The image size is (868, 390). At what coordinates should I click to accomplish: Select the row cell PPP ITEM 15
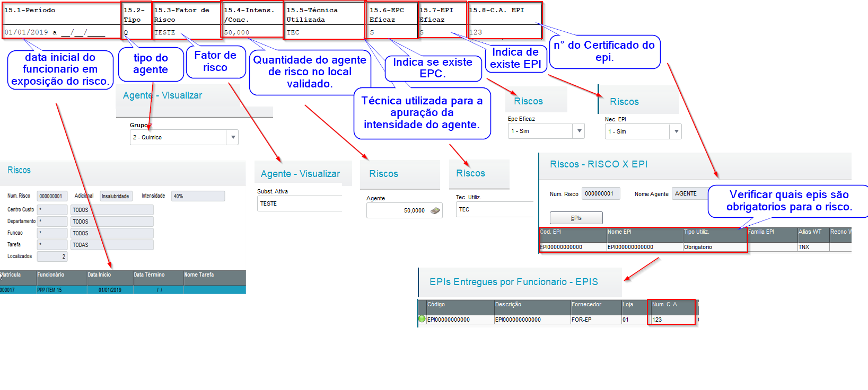pyautogui.click(x=61, y=290)
